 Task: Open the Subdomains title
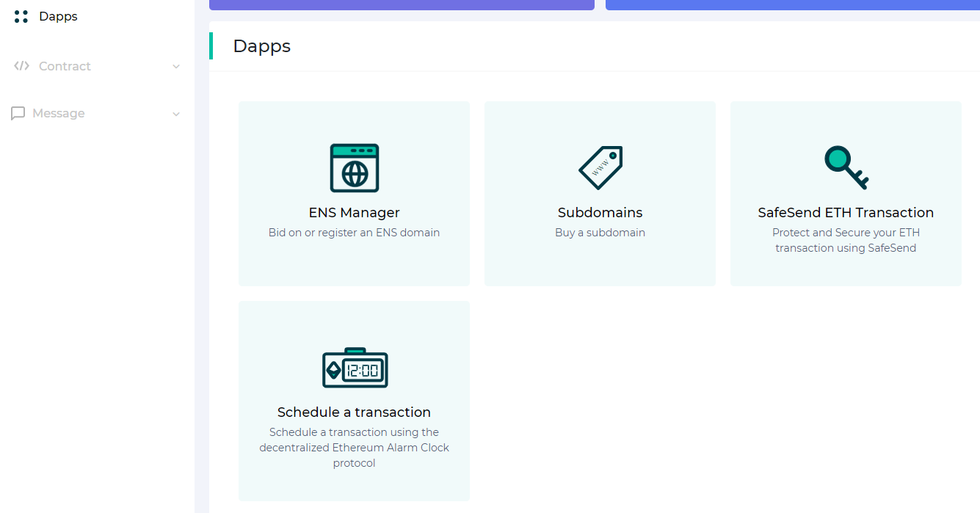[600, 213]
